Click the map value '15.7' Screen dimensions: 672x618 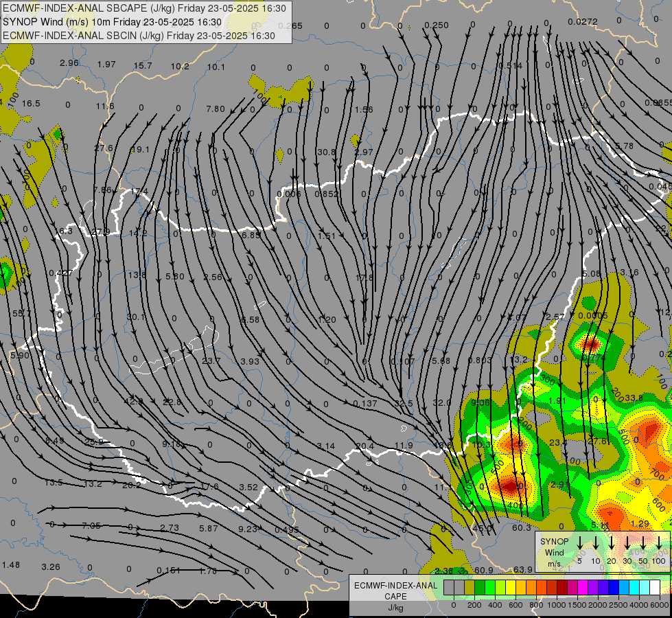(x=143, y=66)
